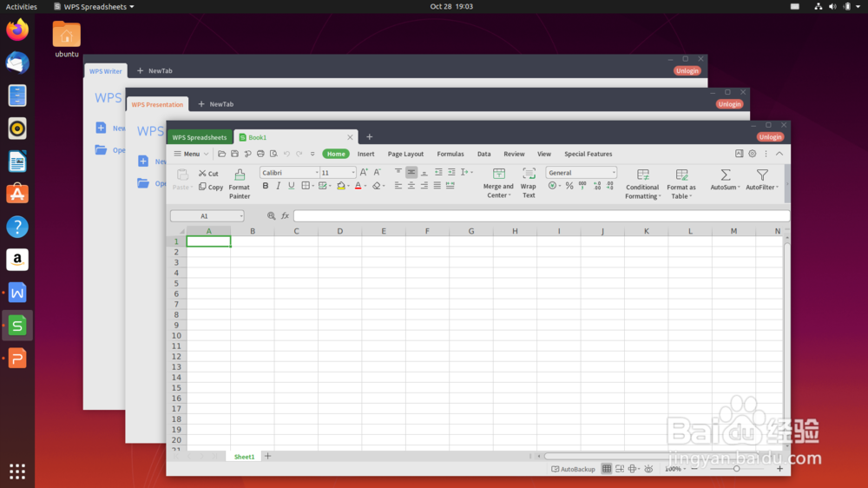This screenshot has height=488, width=868.
Task: Open the Review ribbon tab
Action: (514, 154)
